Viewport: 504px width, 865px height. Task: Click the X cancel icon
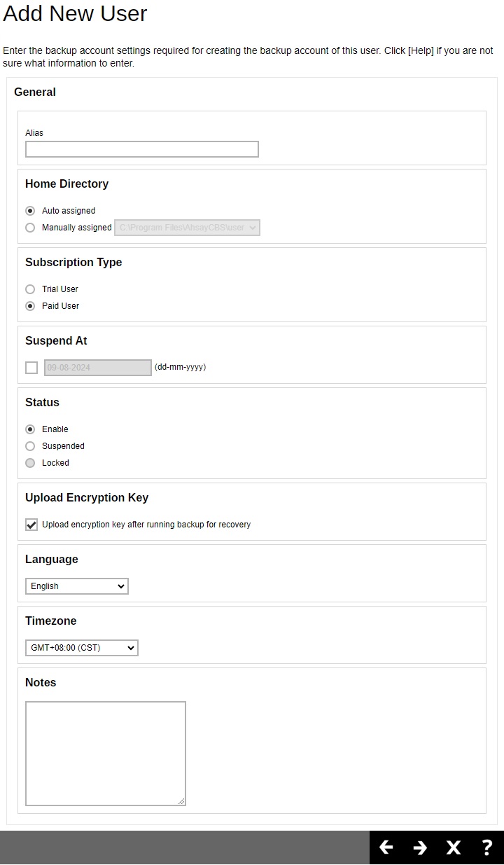[x=454, y=847]
